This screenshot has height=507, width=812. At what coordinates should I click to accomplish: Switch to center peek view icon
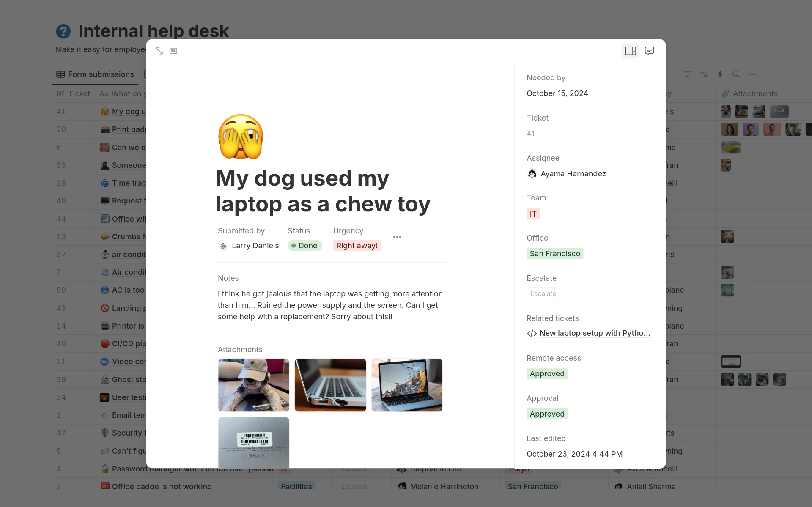click(x=173, y=51)
